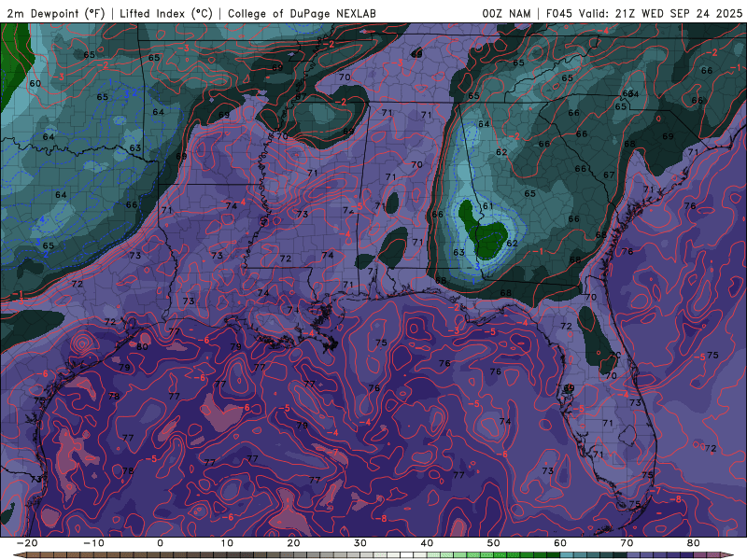Click the '61' dewpoint value on the map

coord(487,206)
